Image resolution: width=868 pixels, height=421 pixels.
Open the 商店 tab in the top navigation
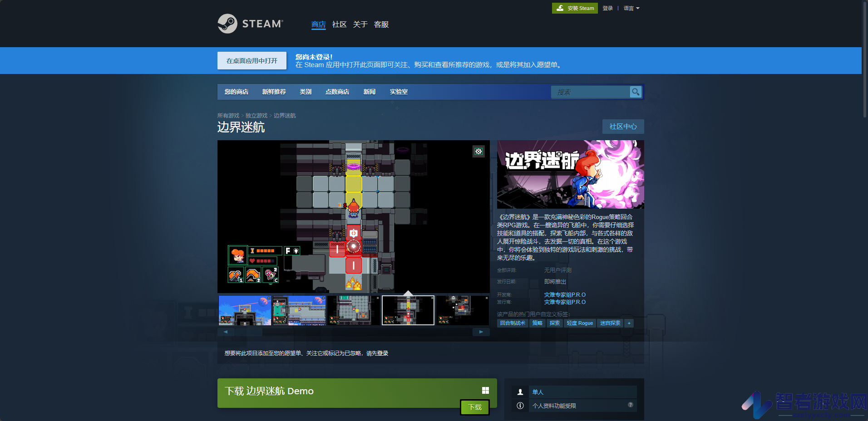[319, 24]
